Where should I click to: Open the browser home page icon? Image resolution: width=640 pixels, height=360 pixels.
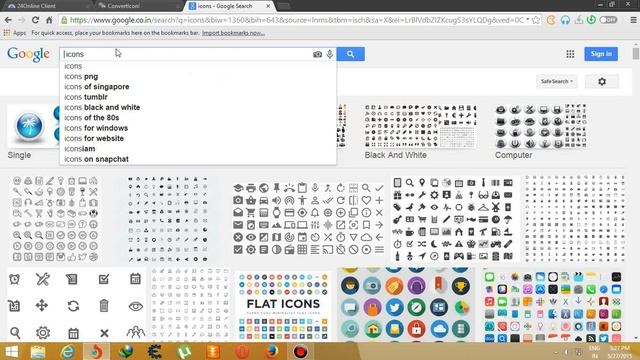point(49,20)
